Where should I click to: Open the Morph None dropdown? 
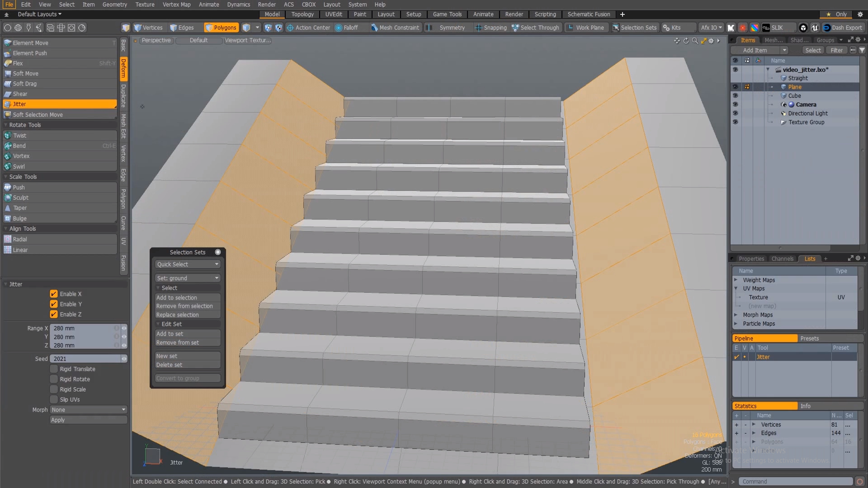point(88,410)
